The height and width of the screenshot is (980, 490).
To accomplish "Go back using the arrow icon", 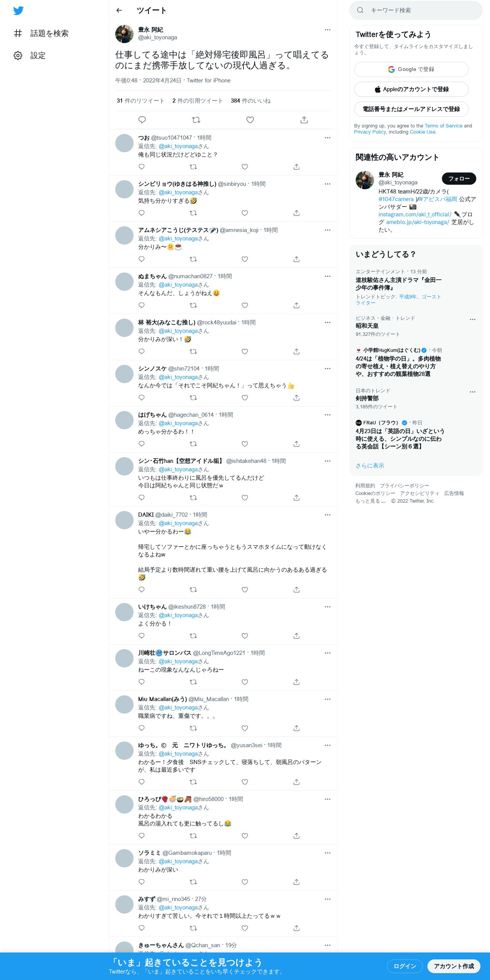I will click(x=119, y=10).
